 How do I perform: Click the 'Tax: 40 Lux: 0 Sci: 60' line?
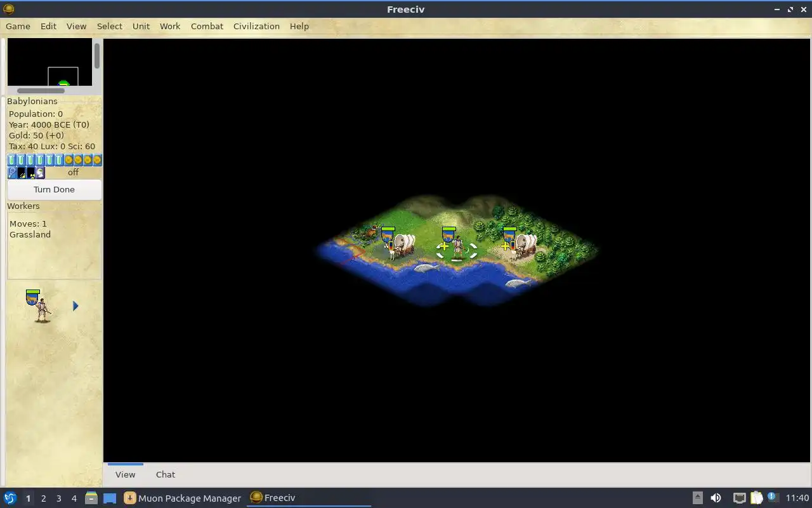coord(52,146)
